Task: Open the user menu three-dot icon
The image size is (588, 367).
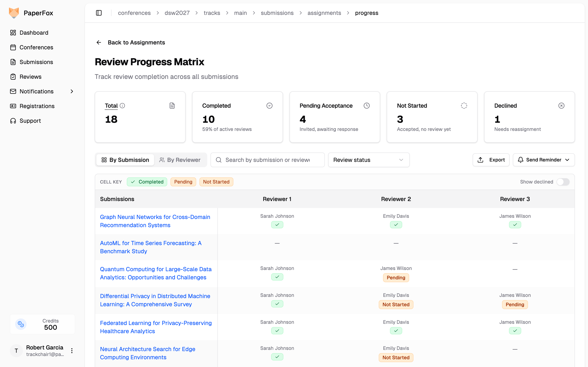Action: tap(72, 350)
